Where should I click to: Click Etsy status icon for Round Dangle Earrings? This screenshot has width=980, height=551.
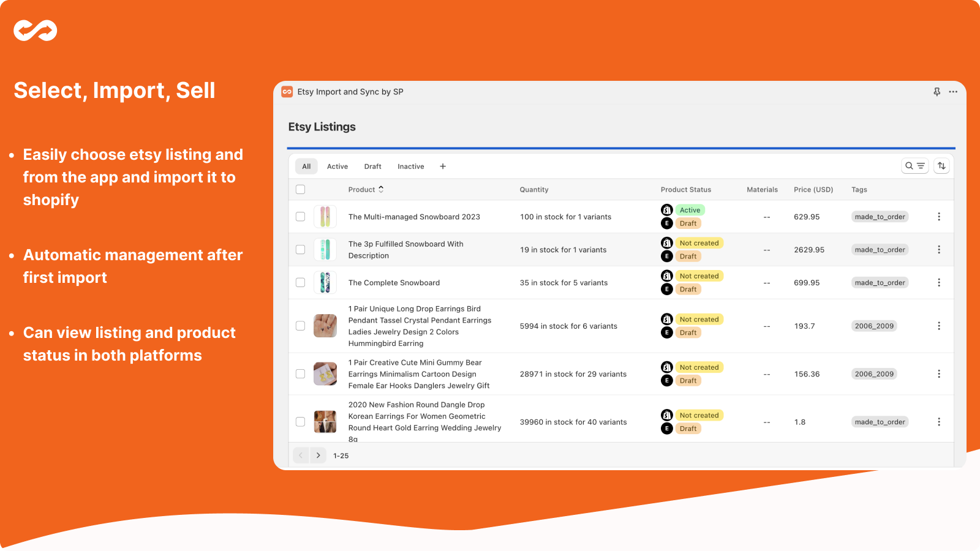(667, 429)
